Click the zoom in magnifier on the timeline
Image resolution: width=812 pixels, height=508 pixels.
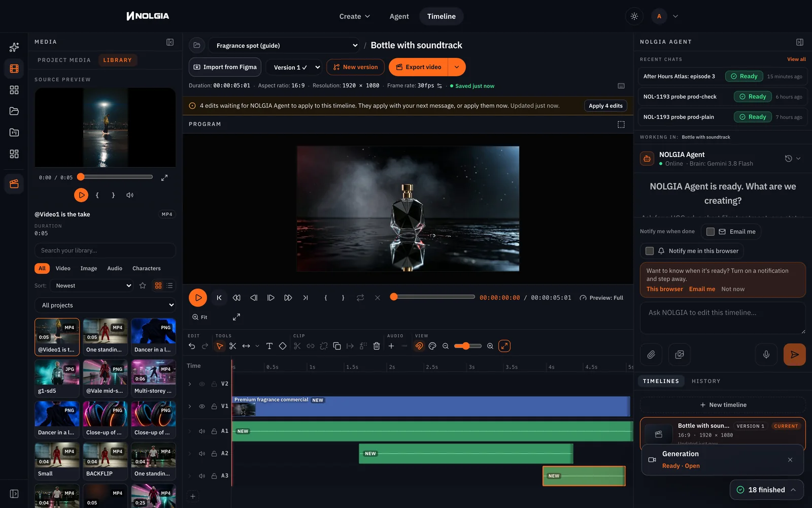490,346
